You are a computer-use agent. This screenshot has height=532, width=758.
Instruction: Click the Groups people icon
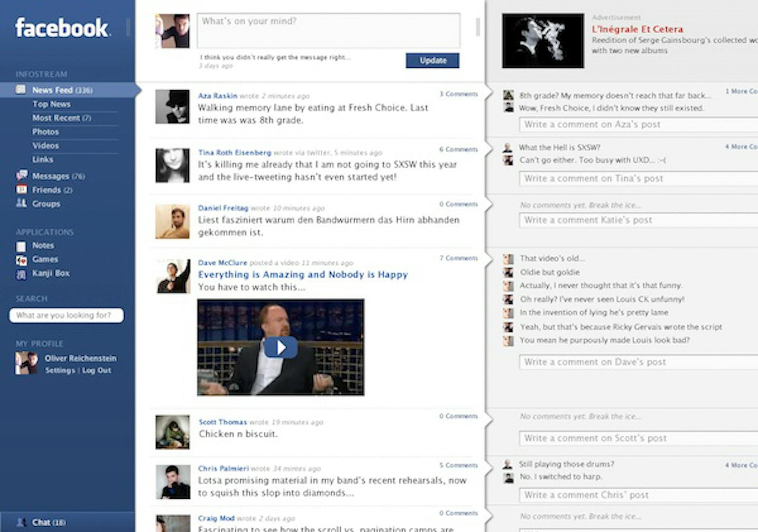pyautogui.click(x=21, y=203)
